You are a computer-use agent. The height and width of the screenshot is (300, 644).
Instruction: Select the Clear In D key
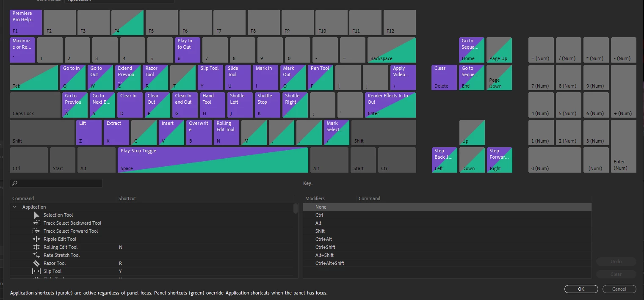click(x=130, y=105)
